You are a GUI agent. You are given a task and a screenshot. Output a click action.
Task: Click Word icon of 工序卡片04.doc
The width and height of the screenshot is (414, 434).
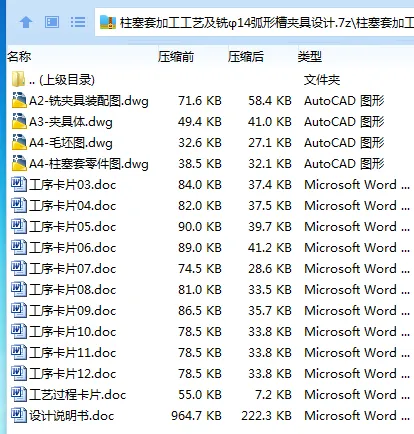[19, 205]
